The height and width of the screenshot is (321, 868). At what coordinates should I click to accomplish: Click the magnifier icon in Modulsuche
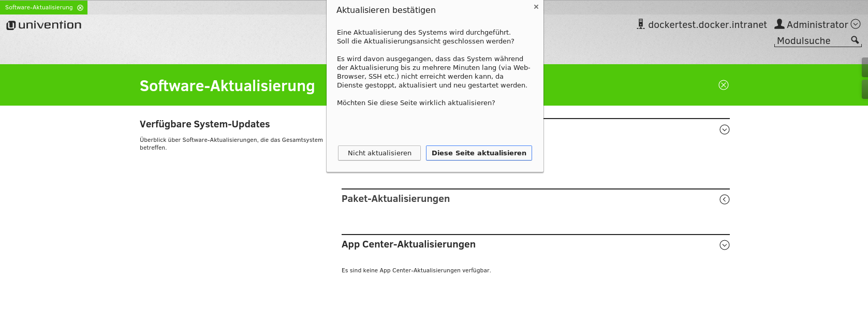(855, 40)
